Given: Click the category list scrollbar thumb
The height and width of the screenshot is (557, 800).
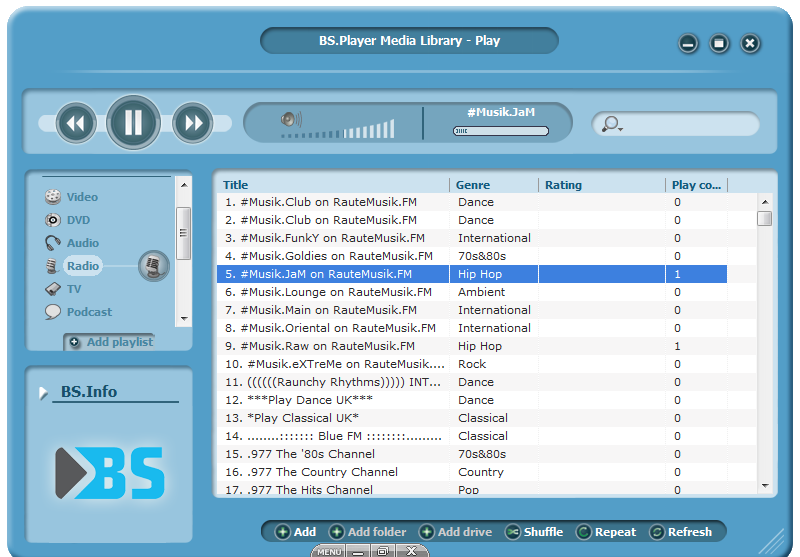Looking at the screenshot, I should pos(184,233).
